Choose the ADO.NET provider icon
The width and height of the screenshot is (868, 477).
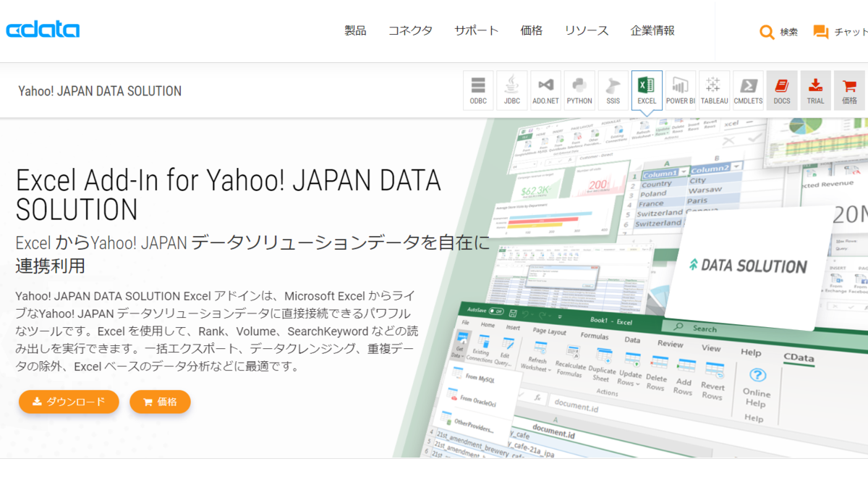click(545, 90)
